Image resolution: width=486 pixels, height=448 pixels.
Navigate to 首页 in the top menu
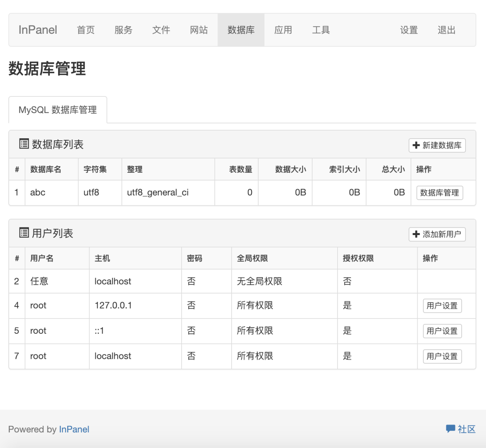click(x=85, y=30)
